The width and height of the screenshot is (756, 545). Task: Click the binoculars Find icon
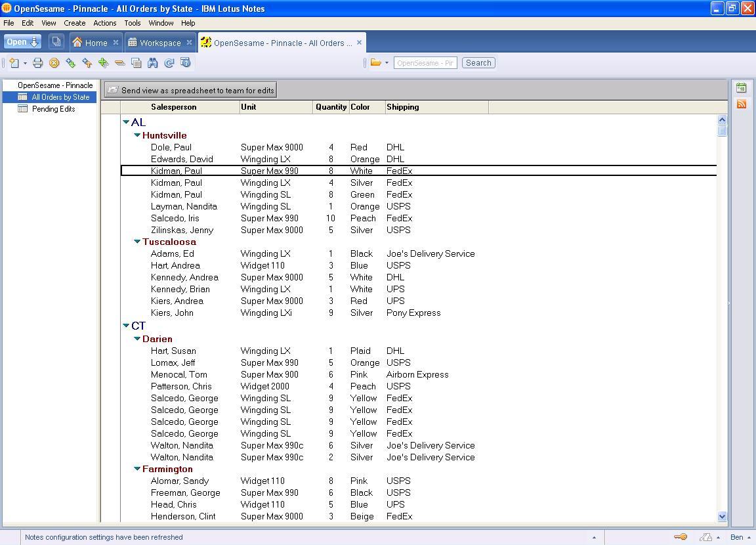click(152, 63)
